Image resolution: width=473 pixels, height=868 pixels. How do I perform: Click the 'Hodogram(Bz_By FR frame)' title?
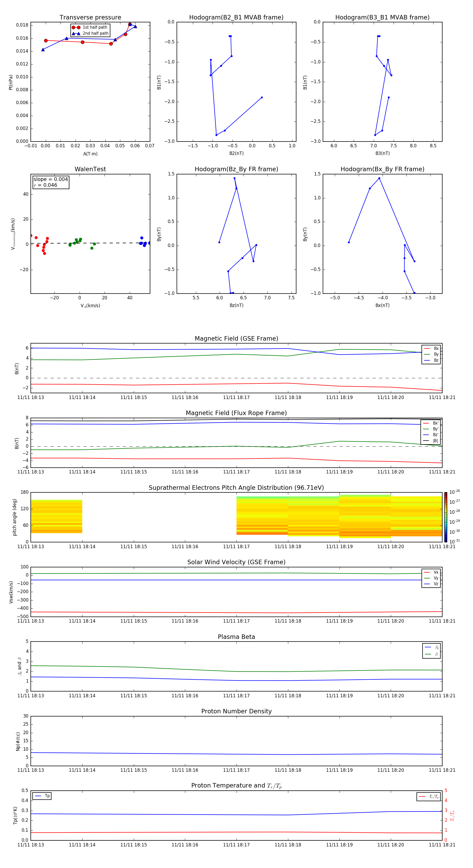(236, 169)
